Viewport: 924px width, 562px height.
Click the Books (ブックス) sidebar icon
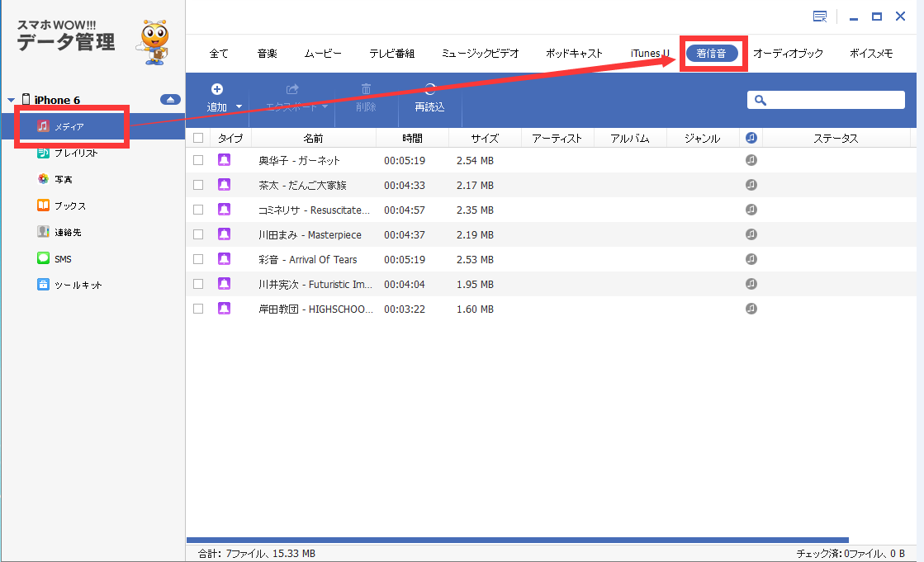click(x=43, y=205)
